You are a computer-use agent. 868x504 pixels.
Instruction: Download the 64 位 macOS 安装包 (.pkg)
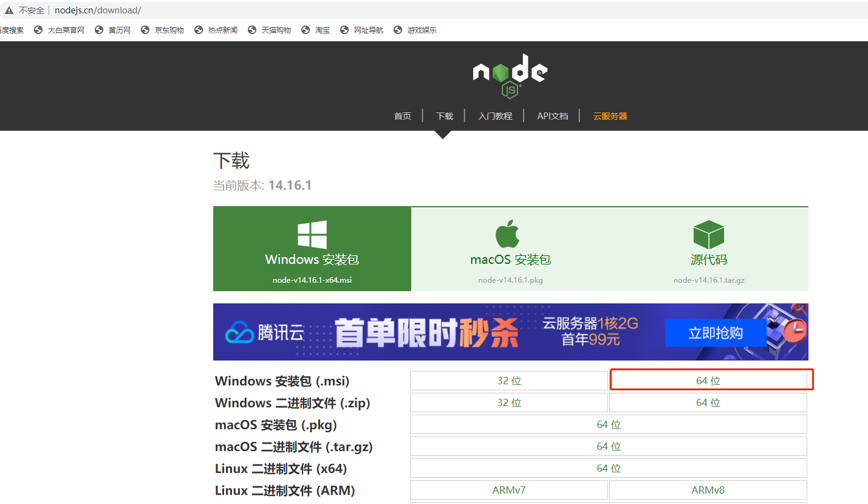(x=609, y=424)
